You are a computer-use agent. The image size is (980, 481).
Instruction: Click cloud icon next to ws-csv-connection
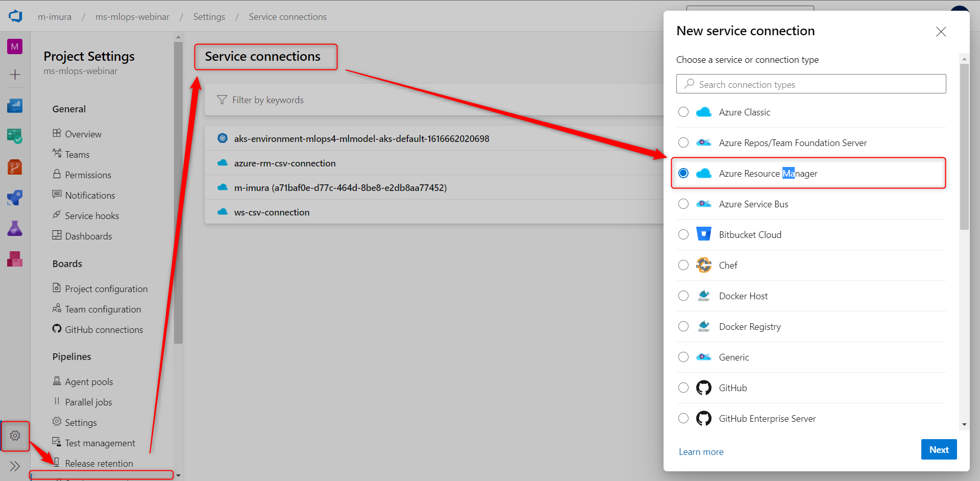pos(223,212)
